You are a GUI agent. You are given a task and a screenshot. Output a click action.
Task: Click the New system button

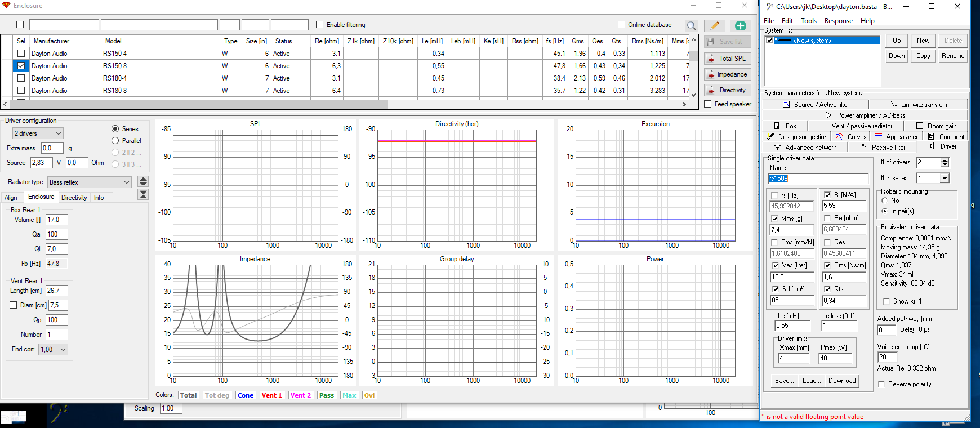(x=923, y=41)
